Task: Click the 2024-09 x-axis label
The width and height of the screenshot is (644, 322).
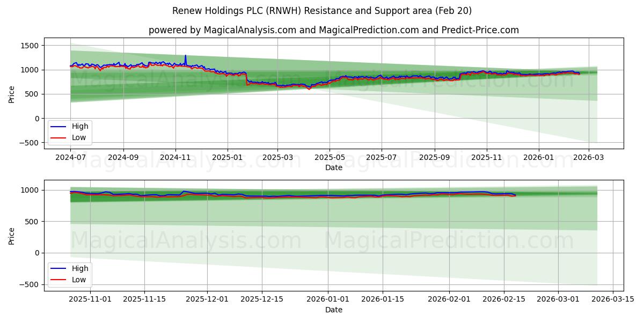Action: point(123,158)
